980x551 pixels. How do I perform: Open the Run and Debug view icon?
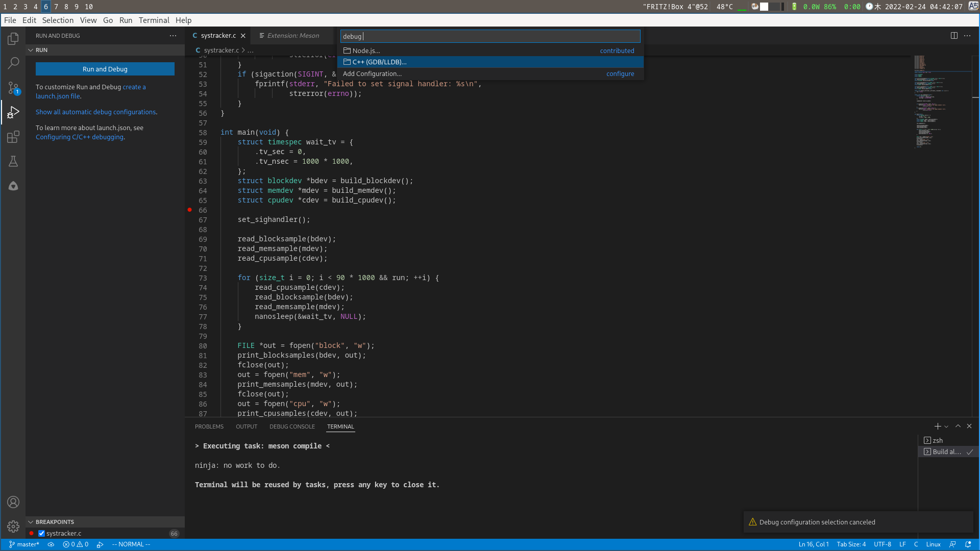click(x=13, y=112)
